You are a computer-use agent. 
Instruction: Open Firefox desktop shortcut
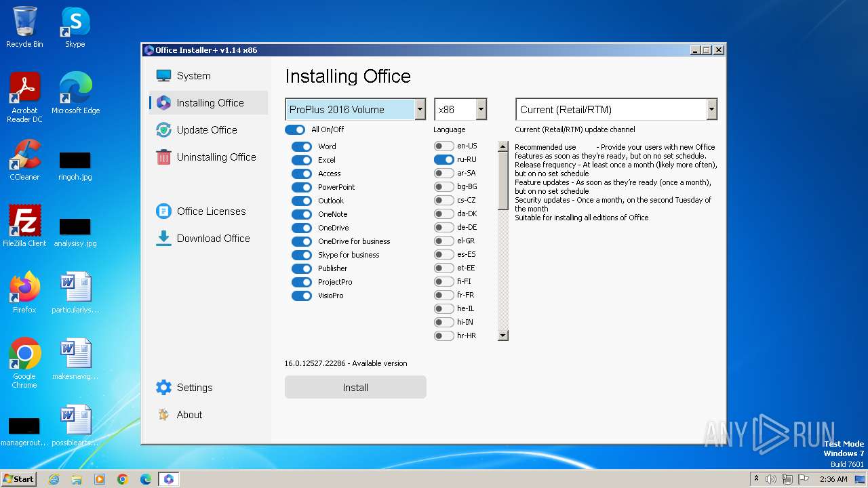(24, 293)
